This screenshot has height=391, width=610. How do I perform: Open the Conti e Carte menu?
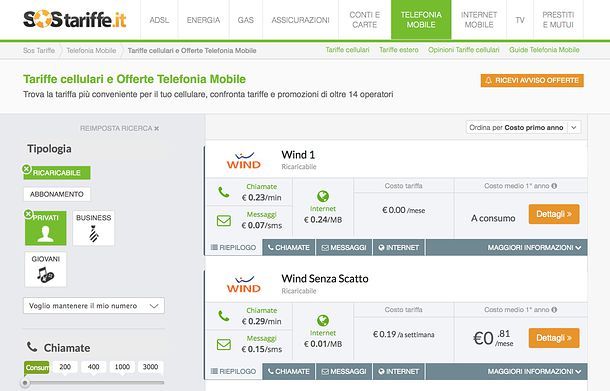pos(365,20)
